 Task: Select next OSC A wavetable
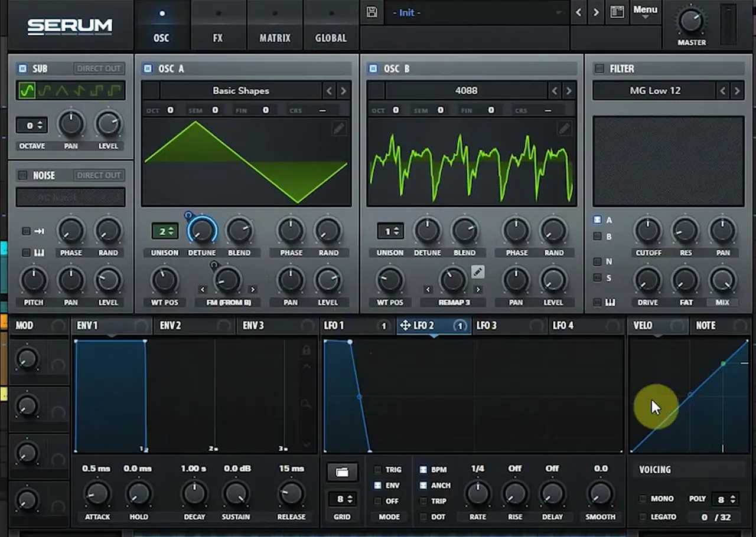point(343,91)
